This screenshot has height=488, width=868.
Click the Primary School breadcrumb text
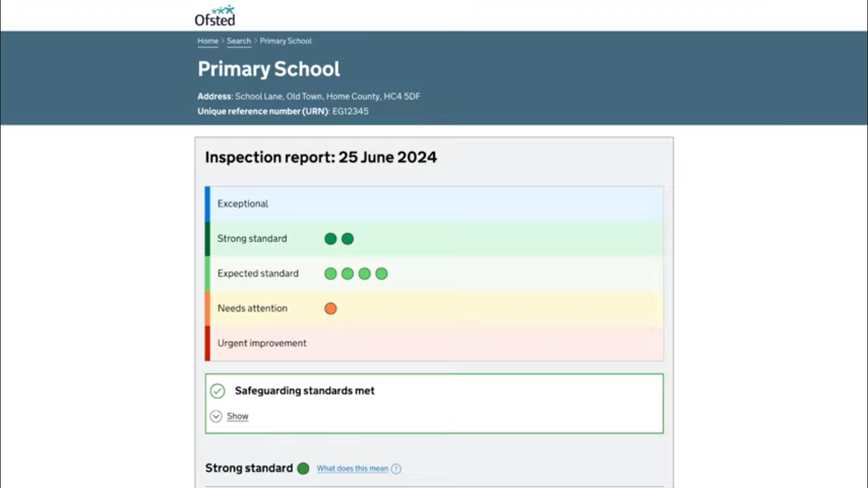(x=286, y=41)
